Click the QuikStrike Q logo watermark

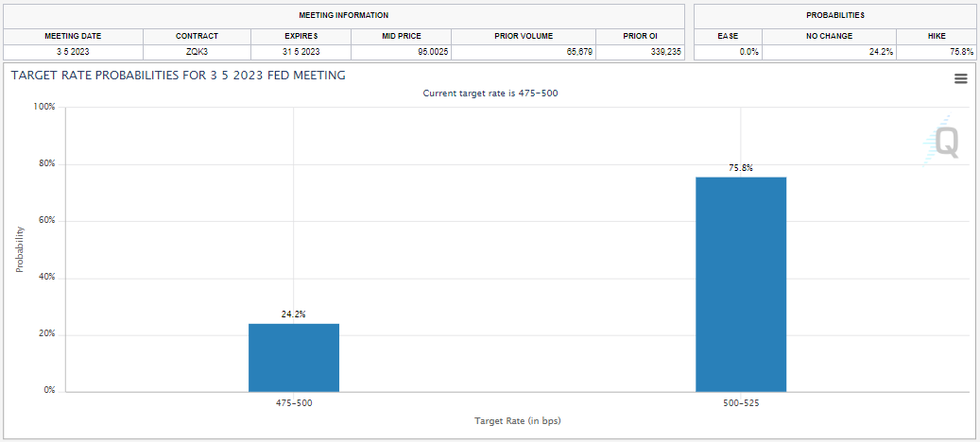pyautogui.click(x=940, y=141)
